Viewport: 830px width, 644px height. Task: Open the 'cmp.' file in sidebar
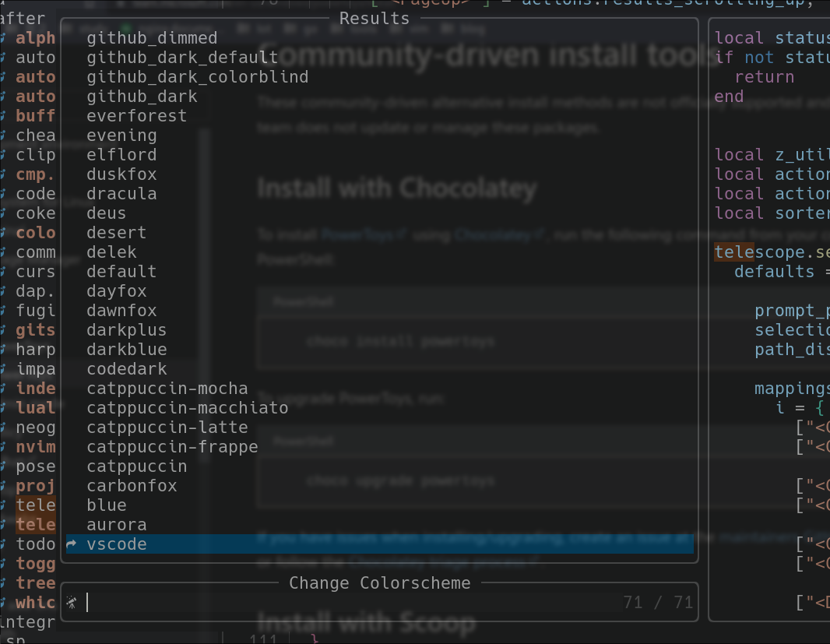click(36, 174)
